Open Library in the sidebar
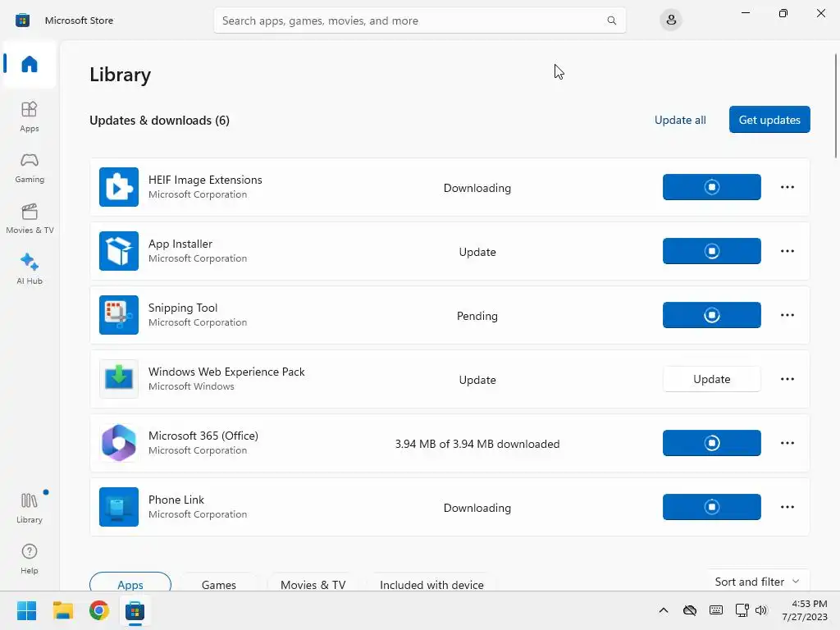 click(x=30, y=508)
